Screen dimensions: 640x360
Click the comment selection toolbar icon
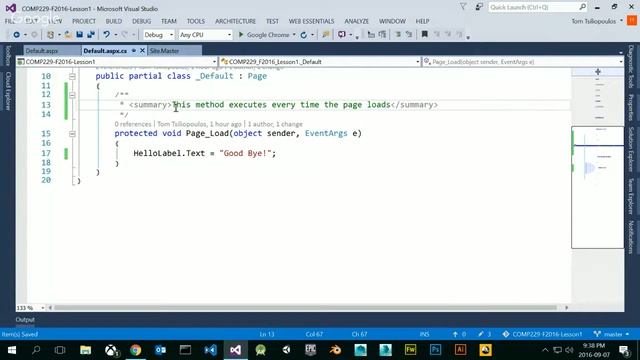(397, 35)
